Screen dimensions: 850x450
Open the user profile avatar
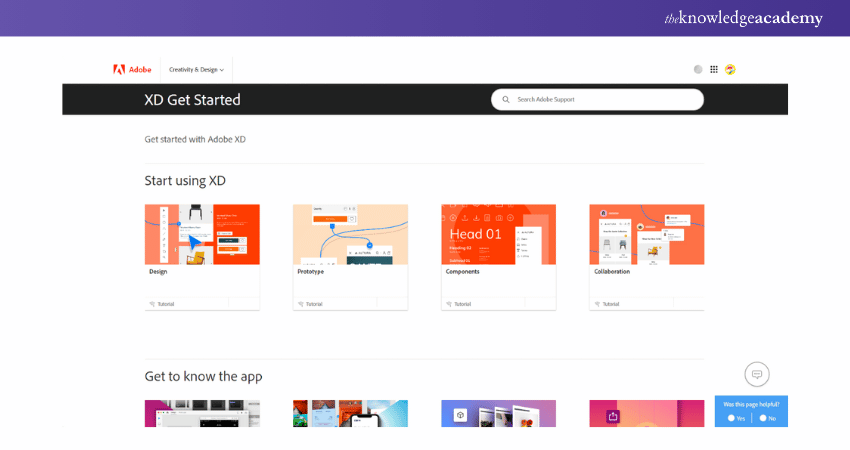730,69
